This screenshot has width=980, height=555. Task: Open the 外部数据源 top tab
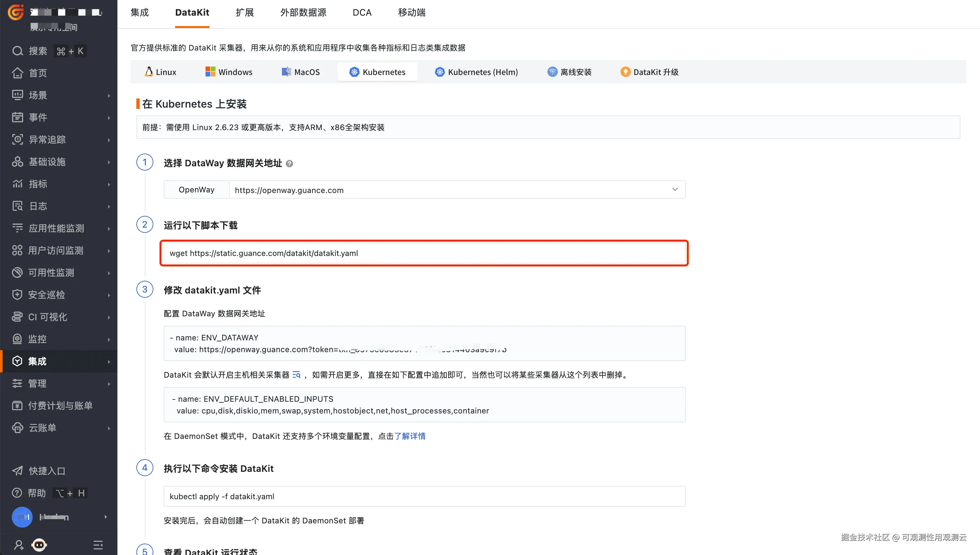pos(303,13)
